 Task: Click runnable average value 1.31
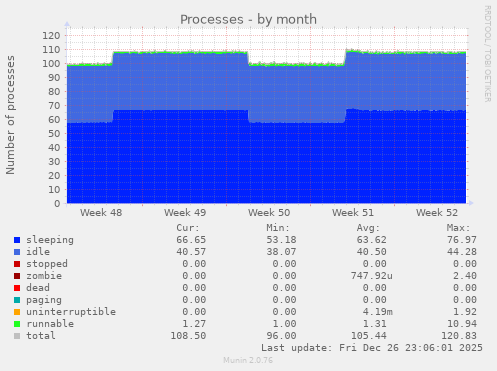(374, 324)
